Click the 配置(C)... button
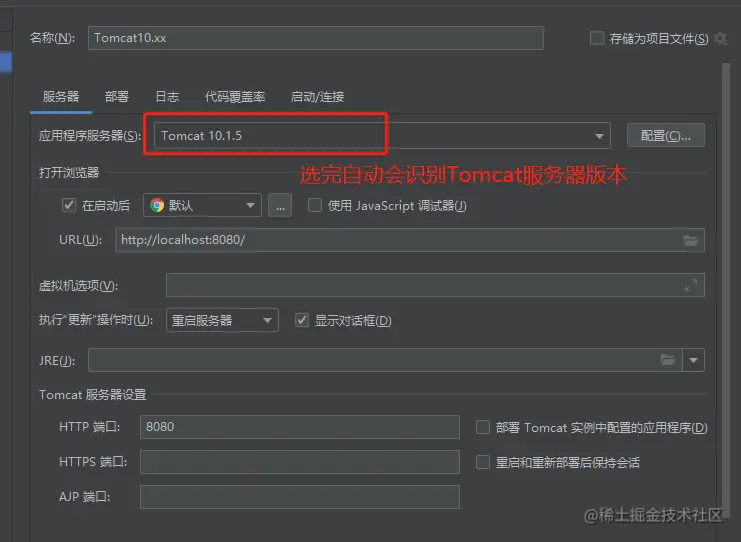This screenshot has height=542, width=741. [x=665, y=136]
